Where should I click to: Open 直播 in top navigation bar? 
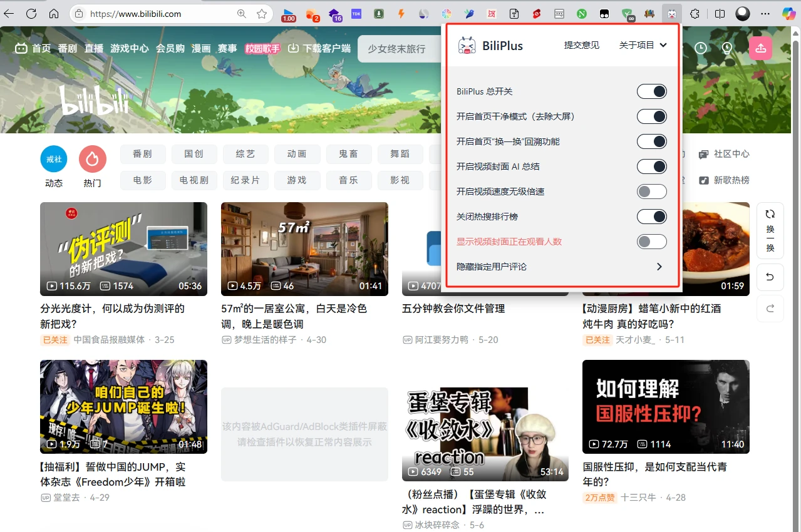pyautogui.click(x=94, y=48)
